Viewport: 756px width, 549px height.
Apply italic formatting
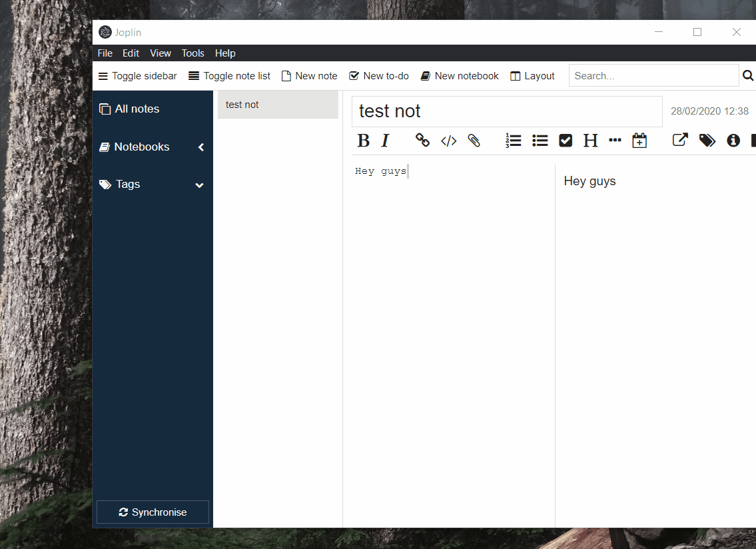point(385,141)
